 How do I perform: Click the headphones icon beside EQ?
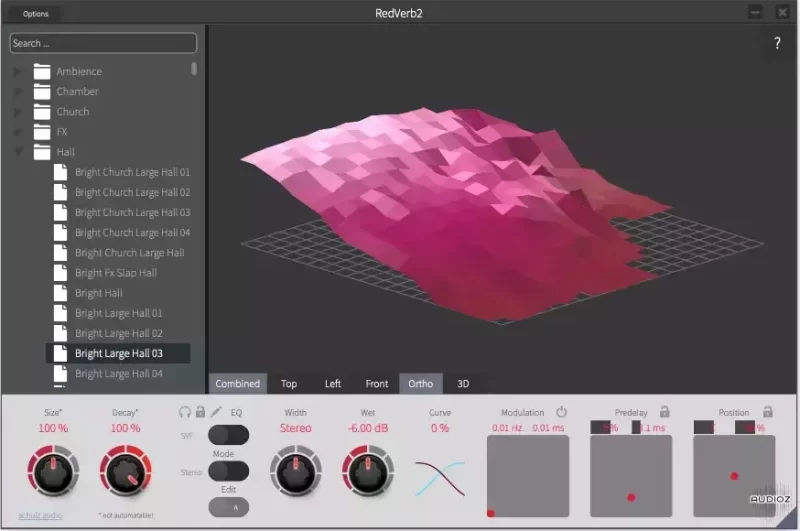pyautogui.click(x=185, y=412)
